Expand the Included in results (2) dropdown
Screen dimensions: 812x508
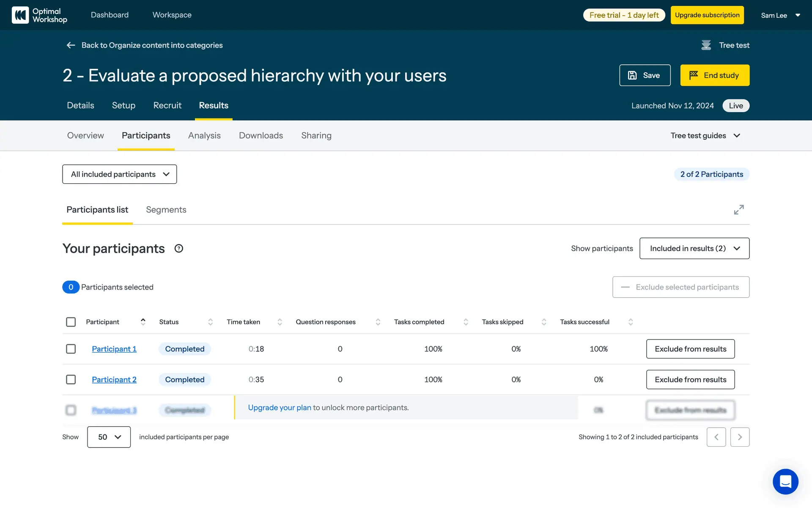694,248
